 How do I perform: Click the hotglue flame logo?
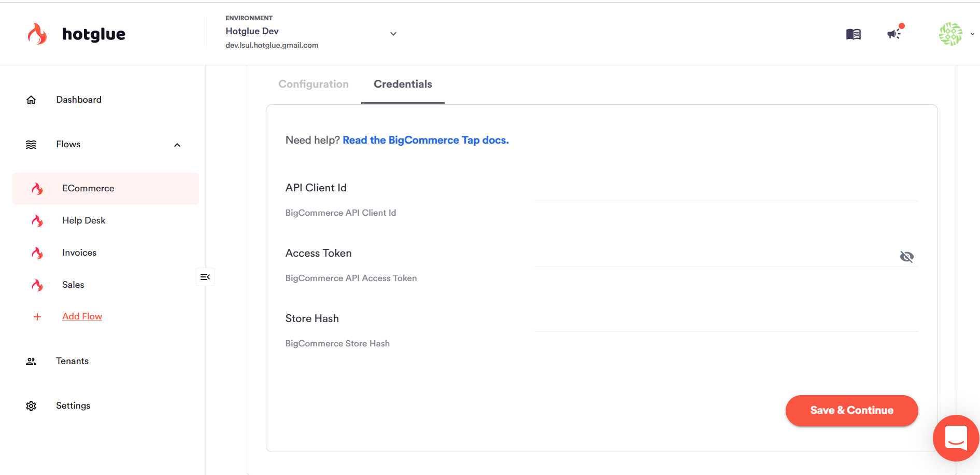[37, 34]
